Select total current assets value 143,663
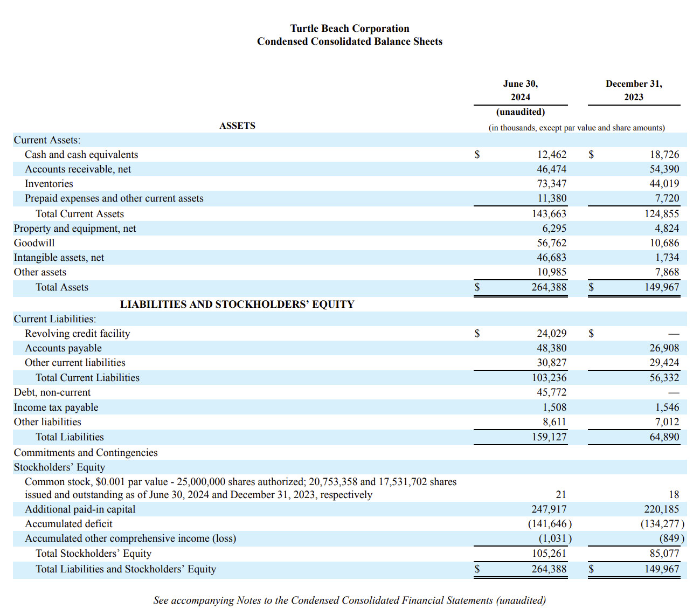The image size is (700, 608). tap(549, 214)
